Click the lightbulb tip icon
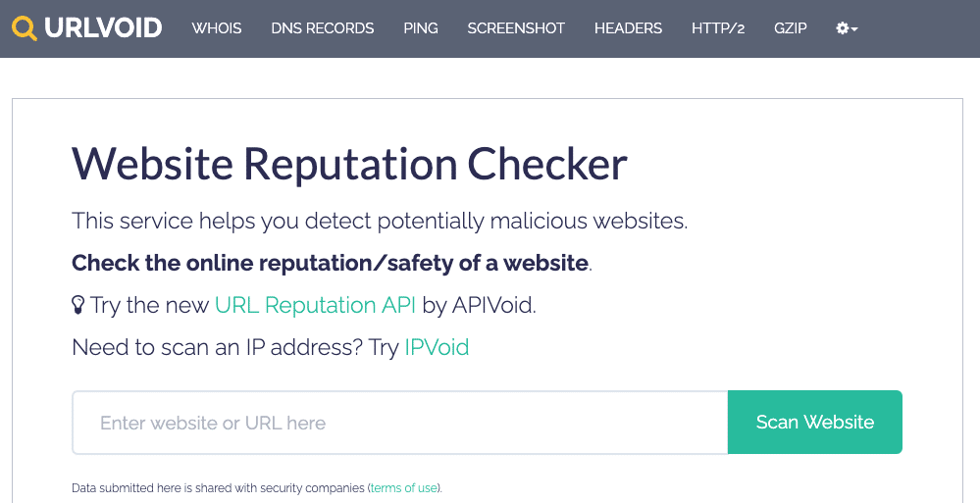Screen dimensions: 980x503 pyautogui.click(x=77, y=305)
